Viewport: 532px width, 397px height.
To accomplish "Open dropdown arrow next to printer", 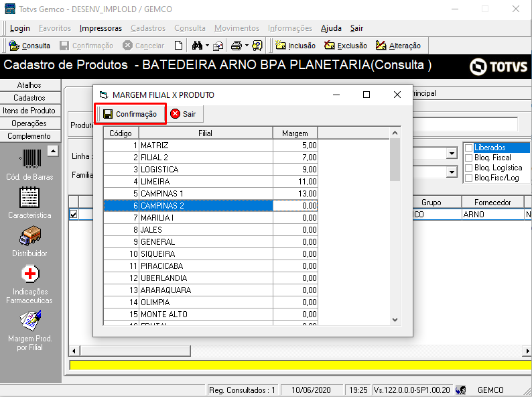I will 247,46.
